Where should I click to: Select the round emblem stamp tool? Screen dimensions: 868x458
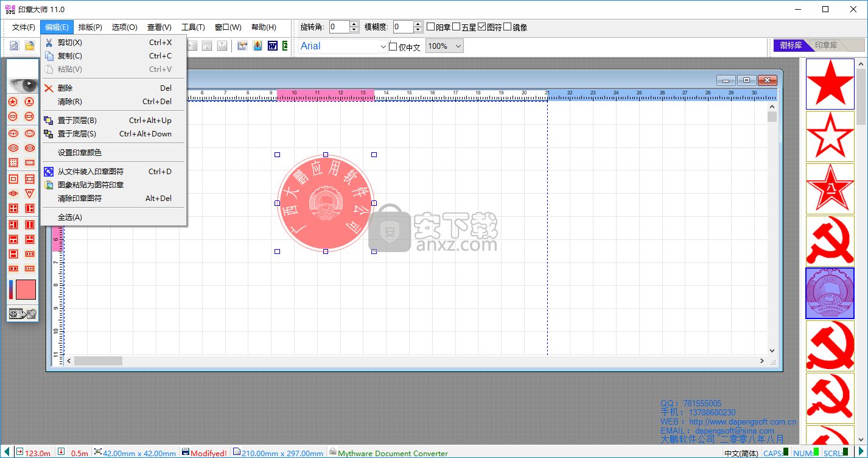(x=29, y=102)
